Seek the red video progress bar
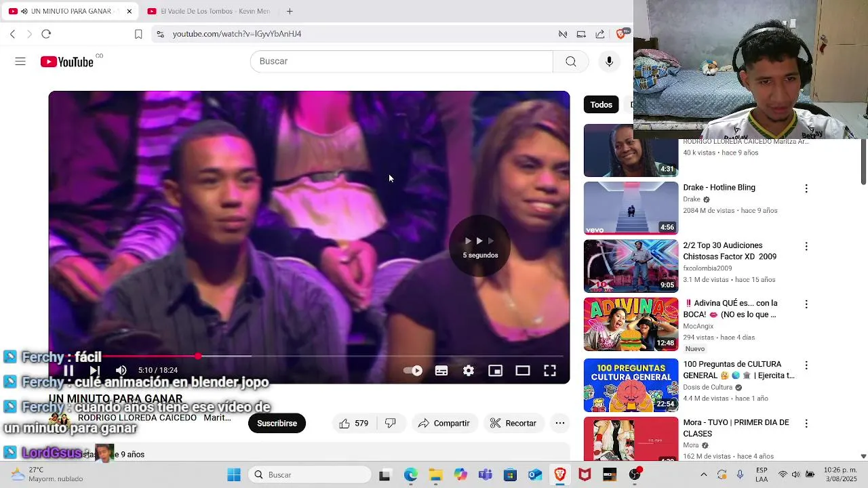Screen dimensions: 868x488 (x=309, y=356)
